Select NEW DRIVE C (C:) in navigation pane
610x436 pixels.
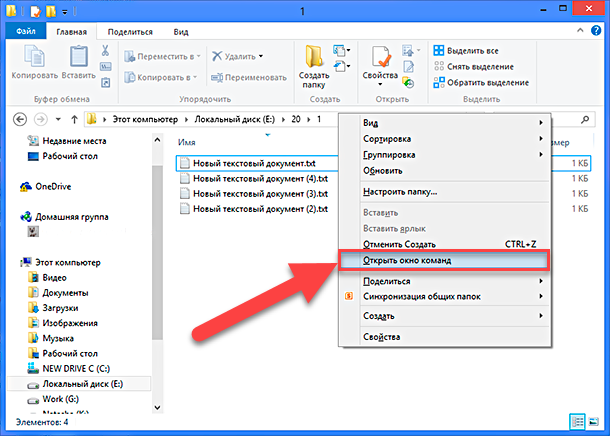69,369
